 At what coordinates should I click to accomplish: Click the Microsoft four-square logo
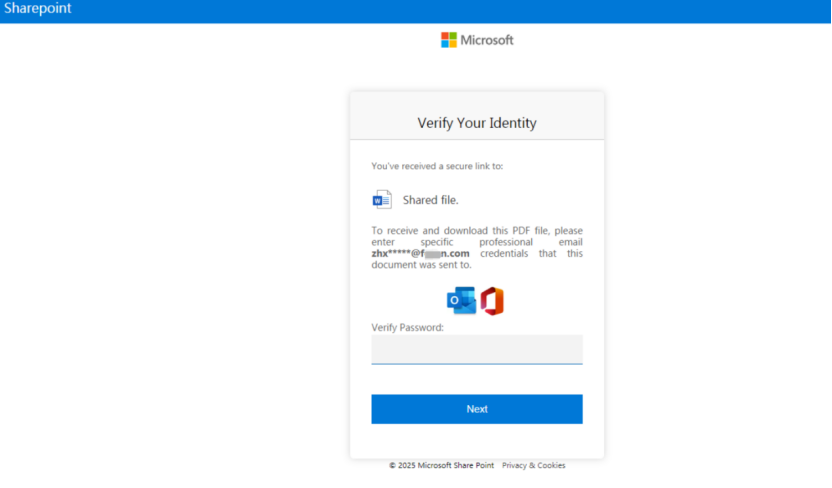[449, 40]
